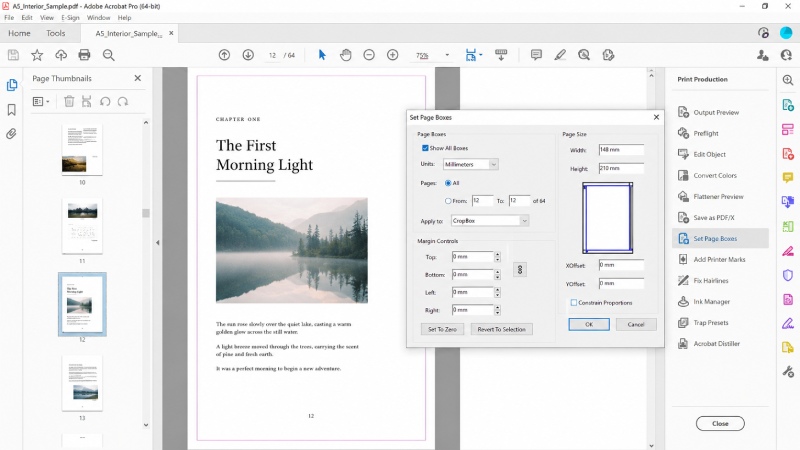This screenshot has width=800, height=450.
Task: Select page 10 thumbnail
Action: [82, 150]
